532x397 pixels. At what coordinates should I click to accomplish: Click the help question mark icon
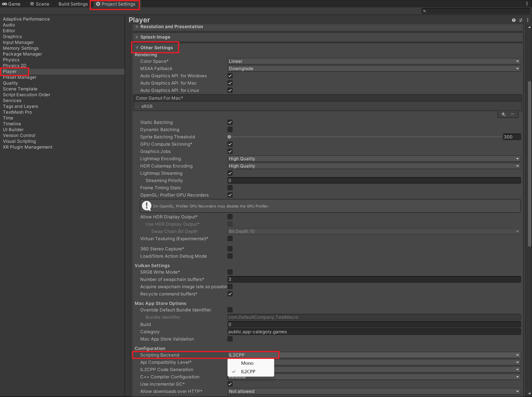514,20
